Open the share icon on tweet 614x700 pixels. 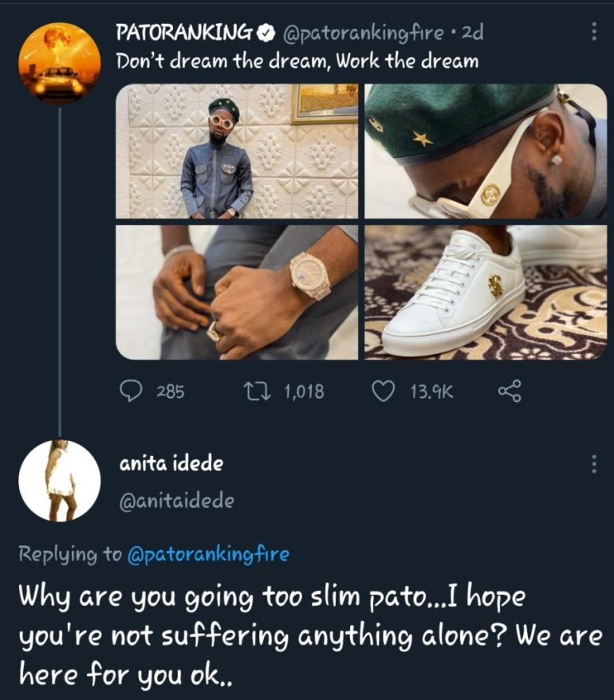[509, 391]
